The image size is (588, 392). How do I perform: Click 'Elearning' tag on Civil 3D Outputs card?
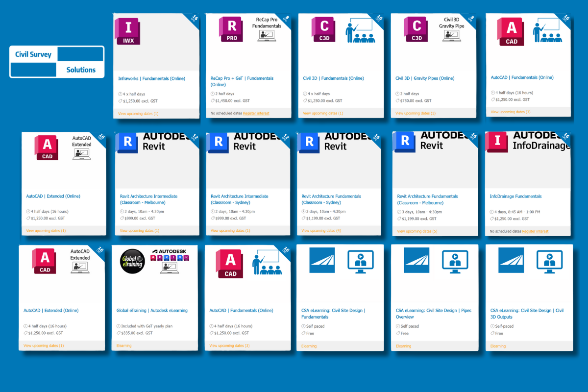pos(498,346)
